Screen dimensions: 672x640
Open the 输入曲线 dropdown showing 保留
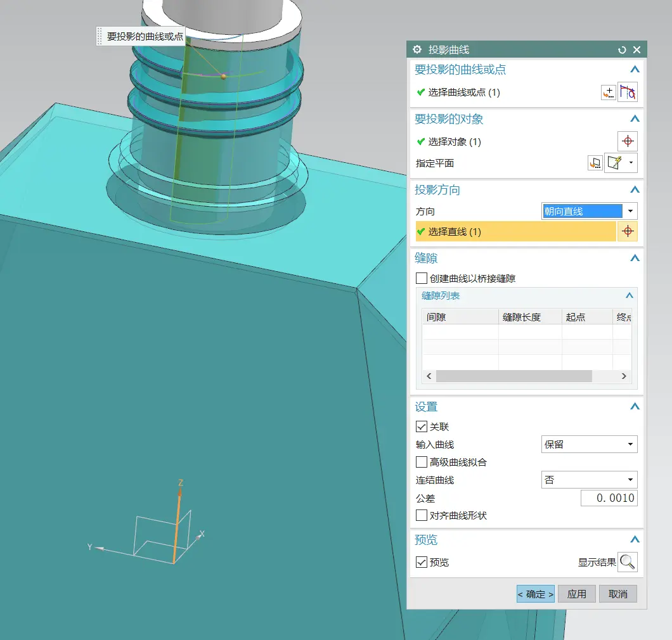click(590, 444)
